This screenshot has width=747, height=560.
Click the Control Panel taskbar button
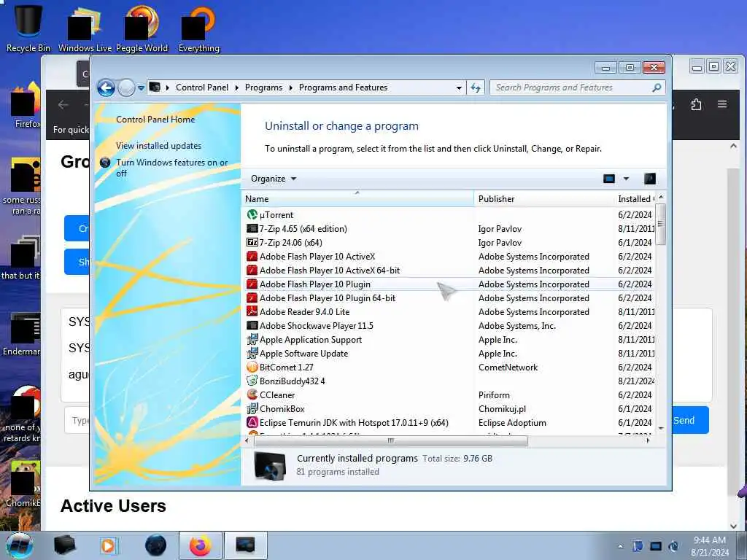pyautogui.click(x=245, y=545)
